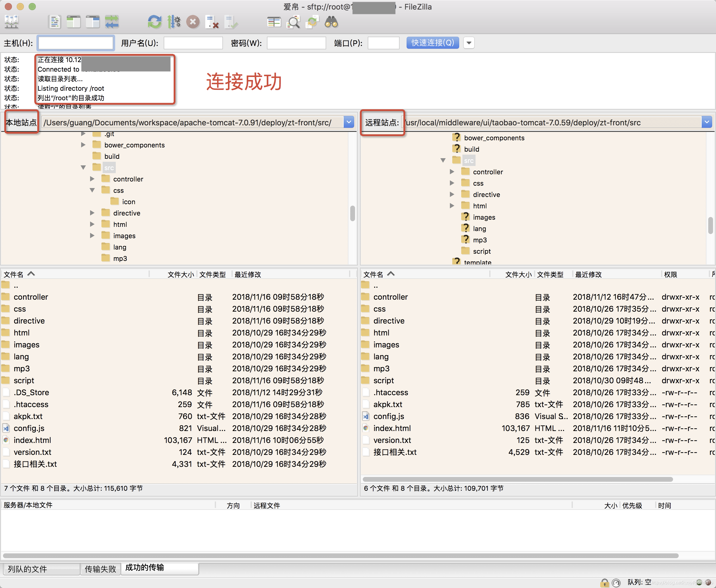The width and height of the screenshot is (716, 588).
Task: Select .htaccess in the remote file list
Action: 538,392
